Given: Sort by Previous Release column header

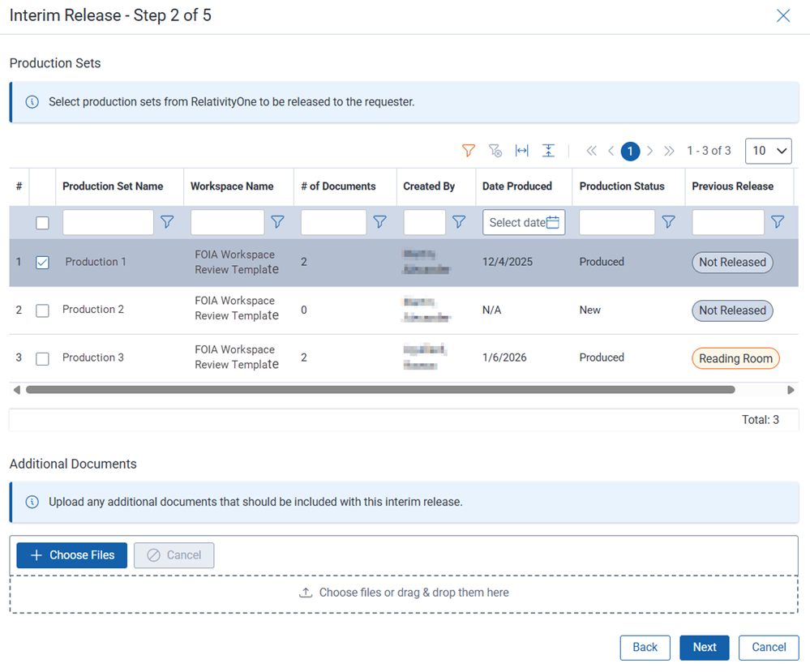Looking at the screenshot, I should [732, 186].
